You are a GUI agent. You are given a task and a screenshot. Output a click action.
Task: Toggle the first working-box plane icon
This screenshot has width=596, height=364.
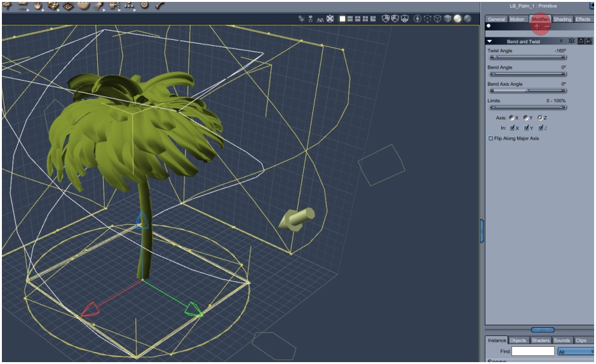coord(386,18)
